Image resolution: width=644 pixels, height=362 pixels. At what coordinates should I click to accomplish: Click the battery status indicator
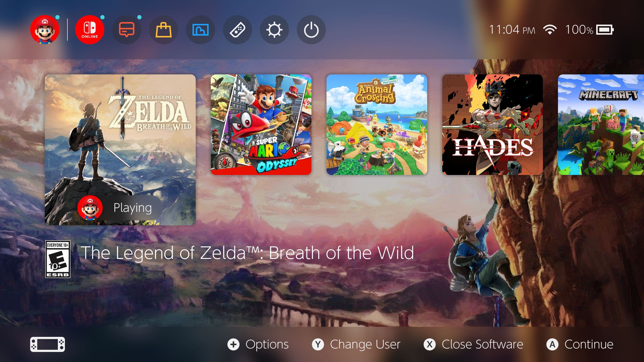pyautogui.click(x=590, y=30)
